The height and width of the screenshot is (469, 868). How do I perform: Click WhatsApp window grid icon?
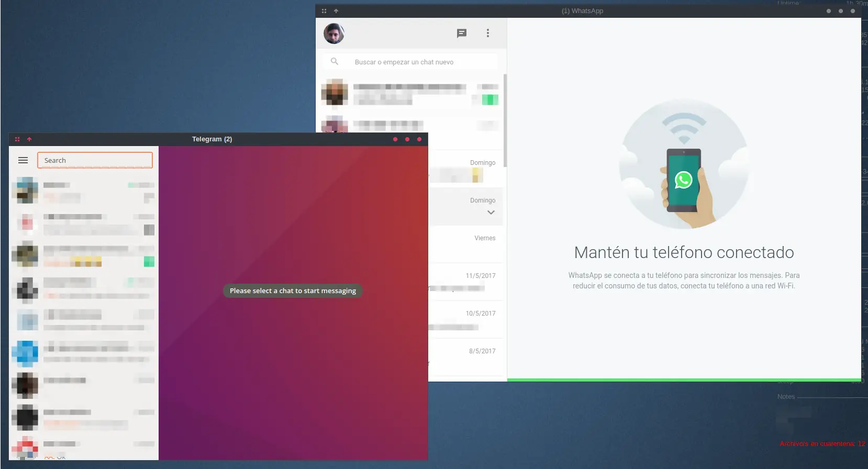(324, 11)
